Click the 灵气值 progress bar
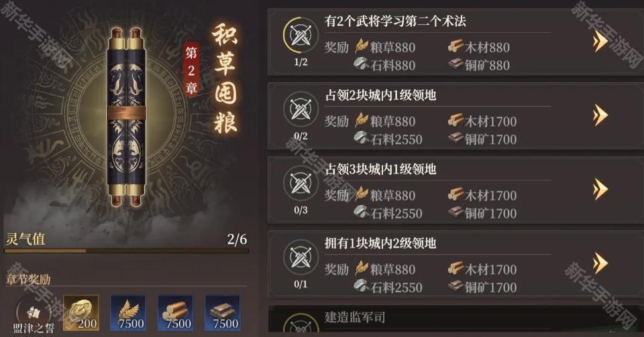This screenshot has width=644, height=337. click(x=127, y=251)
